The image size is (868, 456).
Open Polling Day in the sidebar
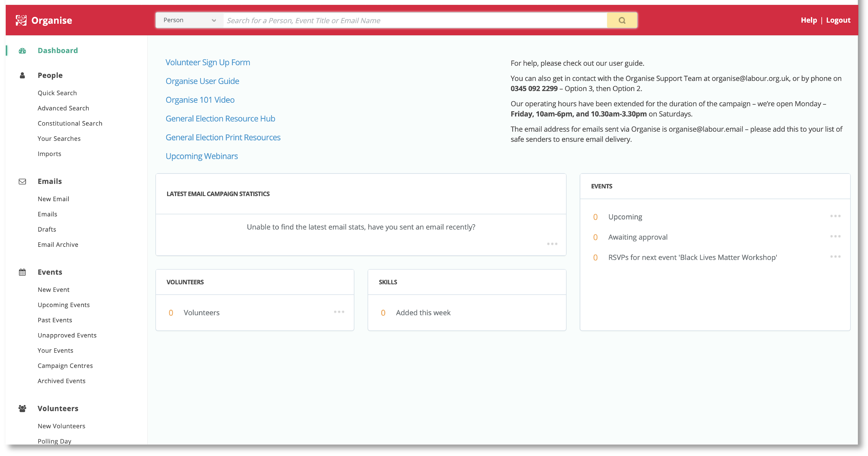click(54, 441)
